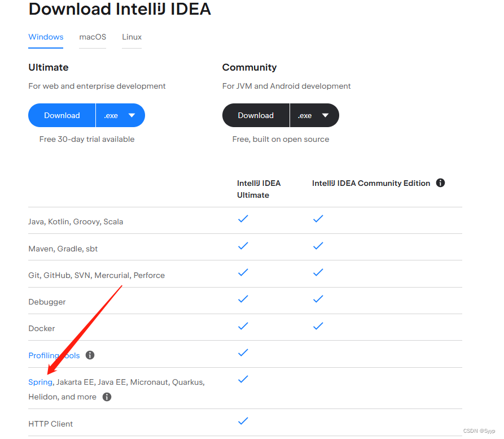Switch to the Linux tab
Viewport: 504px width, 439px height.
[132, 37]
